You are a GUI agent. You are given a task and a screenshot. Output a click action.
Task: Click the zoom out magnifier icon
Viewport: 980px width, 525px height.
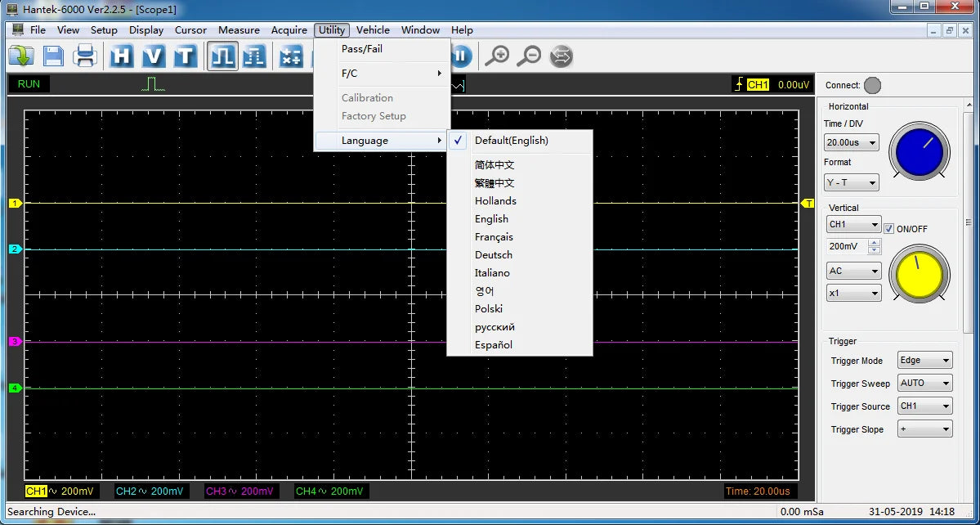tap(530, 56)
